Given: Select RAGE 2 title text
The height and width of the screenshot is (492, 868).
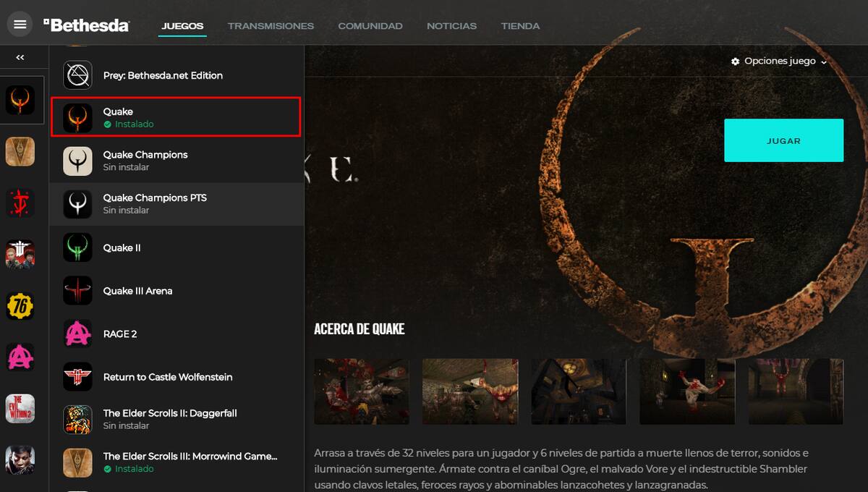Looking at the screenshot, I should (x=120, y=334).
